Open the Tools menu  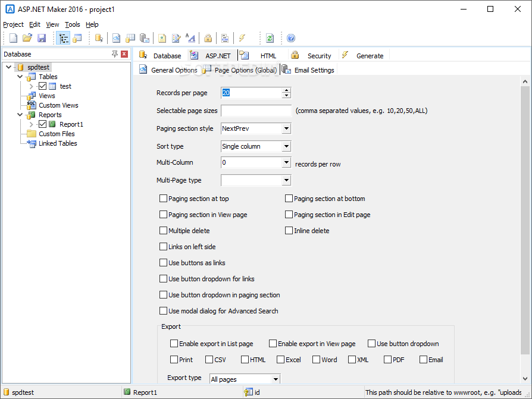point(72,24)
